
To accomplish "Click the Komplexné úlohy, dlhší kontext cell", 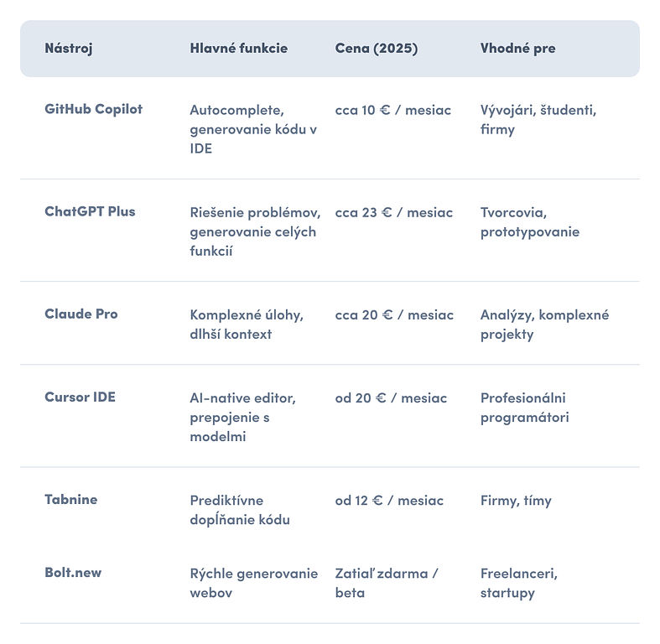I will [247, 325].
